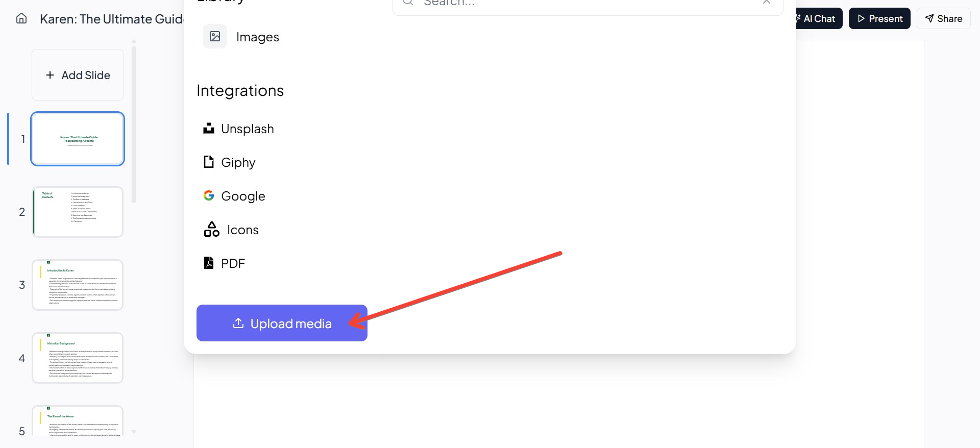The image size is (980, 448).
Task: Click the Upload media button
Action: 282,323
